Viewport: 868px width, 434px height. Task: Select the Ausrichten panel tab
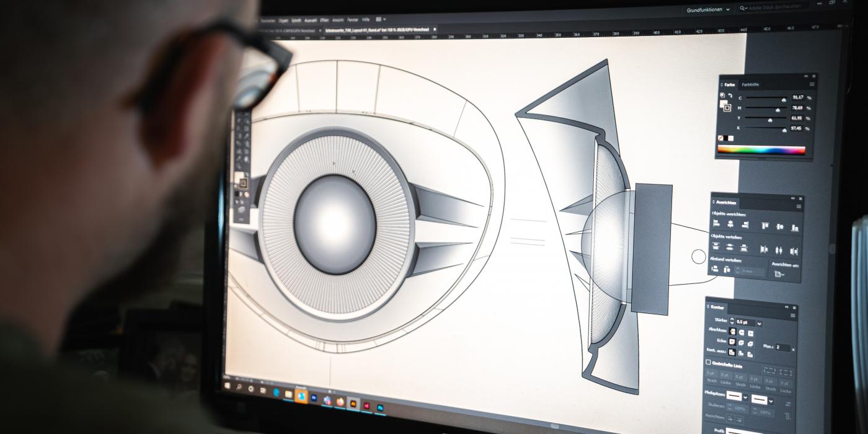[x=726, y=203]
